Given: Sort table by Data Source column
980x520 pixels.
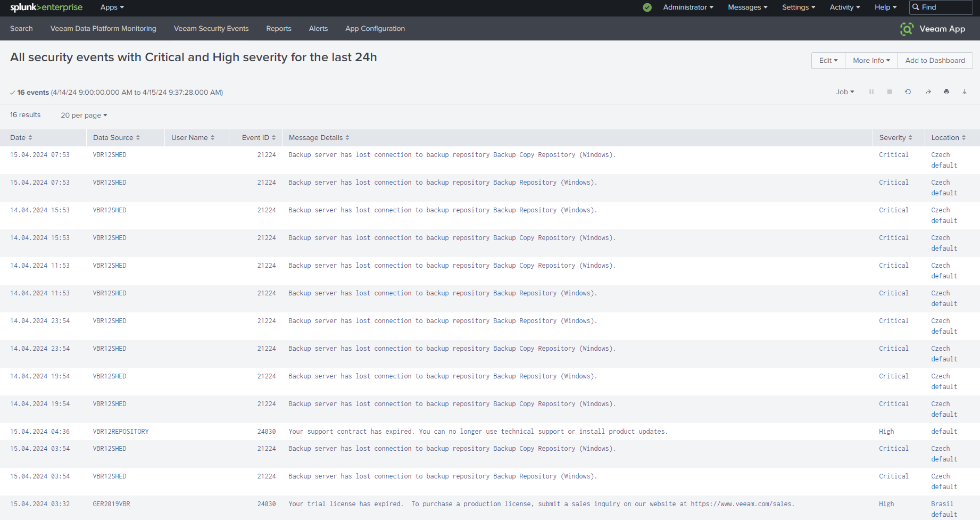Looking at the screenshot, I should click(117, 138).
